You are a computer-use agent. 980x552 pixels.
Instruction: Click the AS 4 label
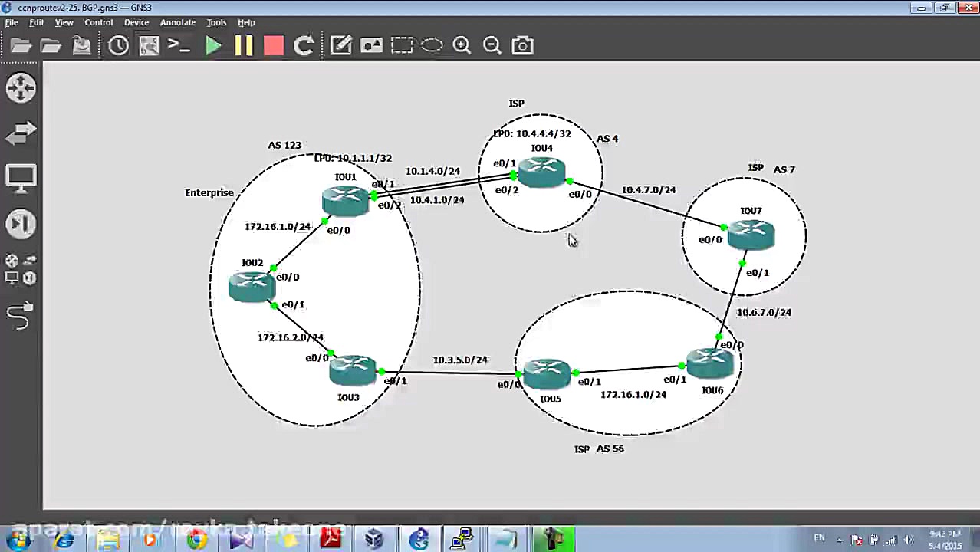(x=607, y=139)
